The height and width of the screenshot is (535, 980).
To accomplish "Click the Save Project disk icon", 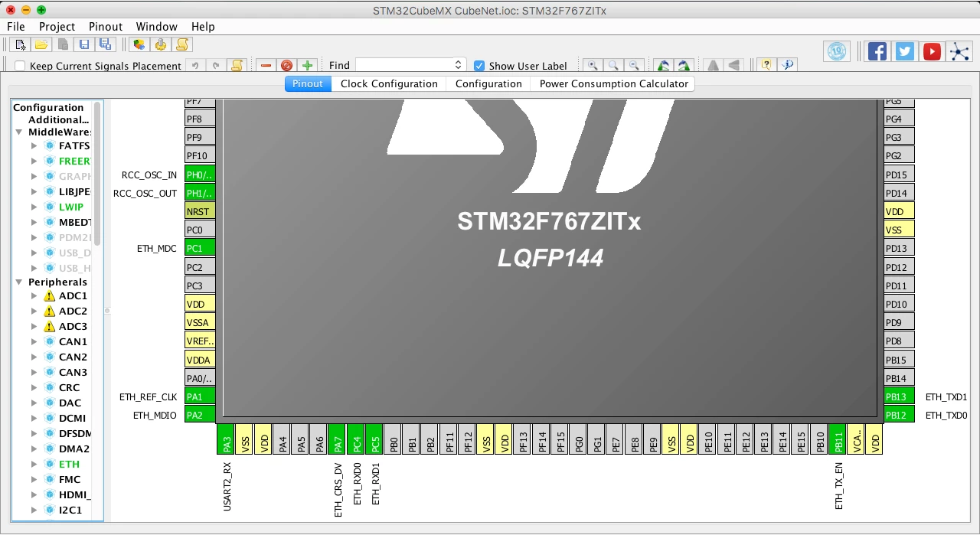I will click(84, 44).
